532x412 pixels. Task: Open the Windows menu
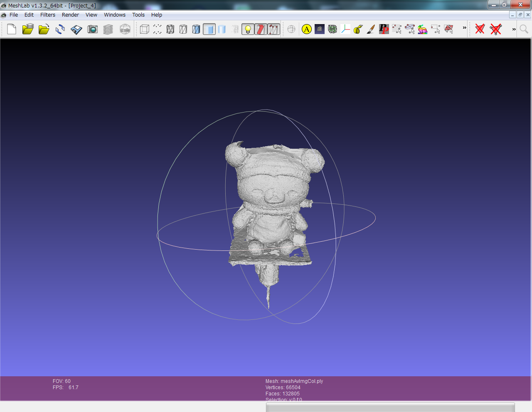click(115, 15)
